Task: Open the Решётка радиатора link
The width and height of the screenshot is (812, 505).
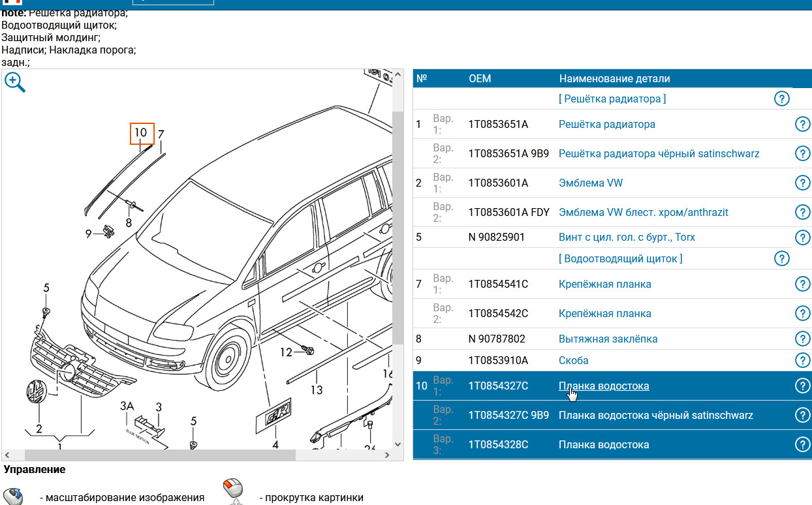Action: 607,124
